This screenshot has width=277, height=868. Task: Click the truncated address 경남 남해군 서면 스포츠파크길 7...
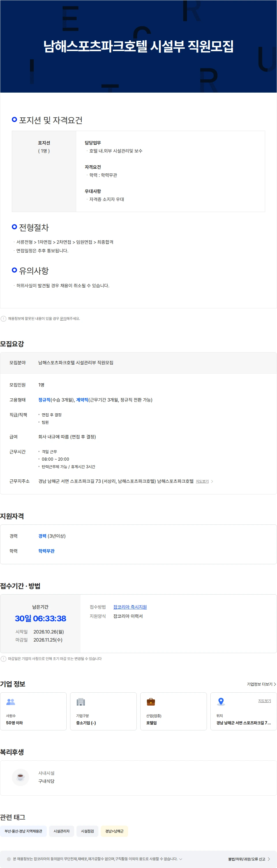243,723
